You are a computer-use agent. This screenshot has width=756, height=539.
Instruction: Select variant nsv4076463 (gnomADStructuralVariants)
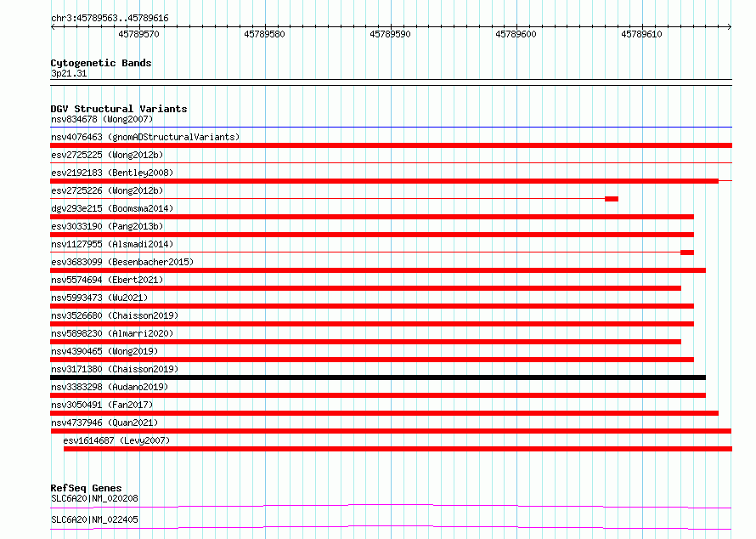(x=145, y=137)
